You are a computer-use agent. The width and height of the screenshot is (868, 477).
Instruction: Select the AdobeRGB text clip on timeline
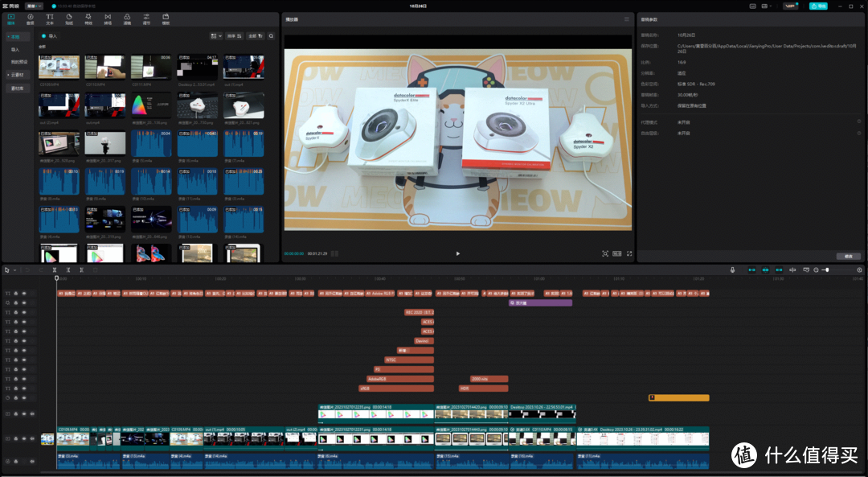click(400, 379)
